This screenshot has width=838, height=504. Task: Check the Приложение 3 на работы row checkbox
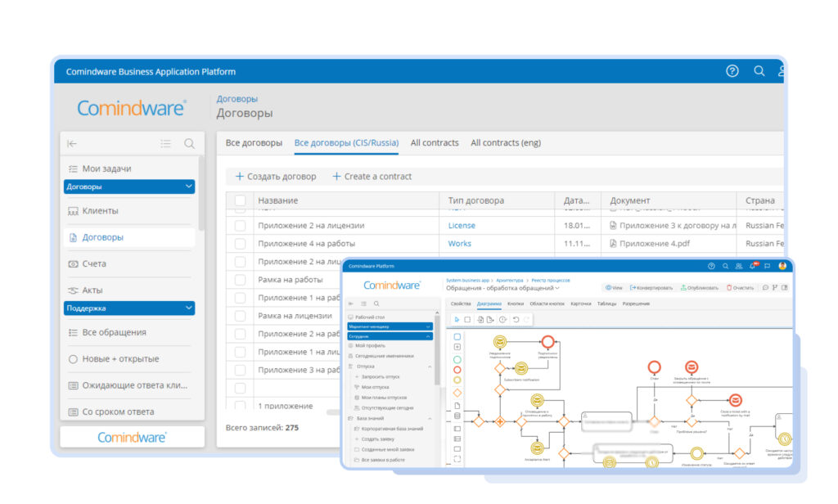pyautogui.click(x=240, y=370)
